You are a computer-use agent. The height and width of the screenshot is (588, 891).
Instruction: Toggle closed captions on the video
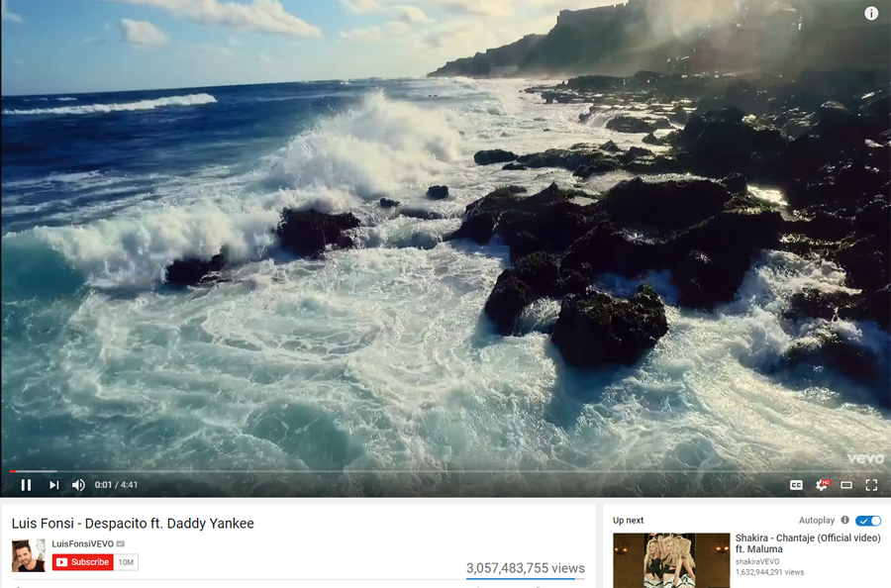(797, 485)
